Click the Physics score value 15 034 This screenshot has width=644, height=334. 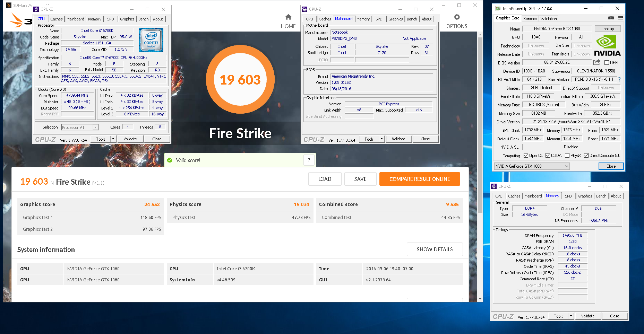click(301, 204)
